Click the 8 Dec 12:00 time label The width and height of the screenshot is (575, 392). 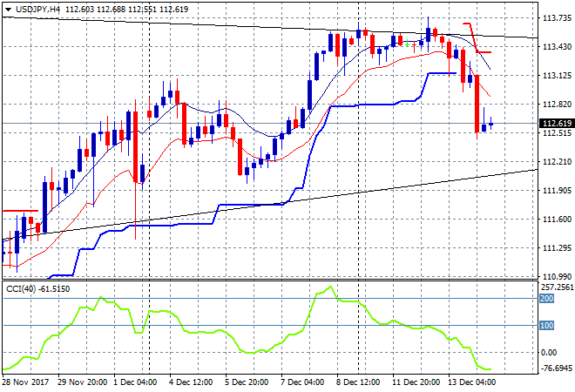point(358,382)
